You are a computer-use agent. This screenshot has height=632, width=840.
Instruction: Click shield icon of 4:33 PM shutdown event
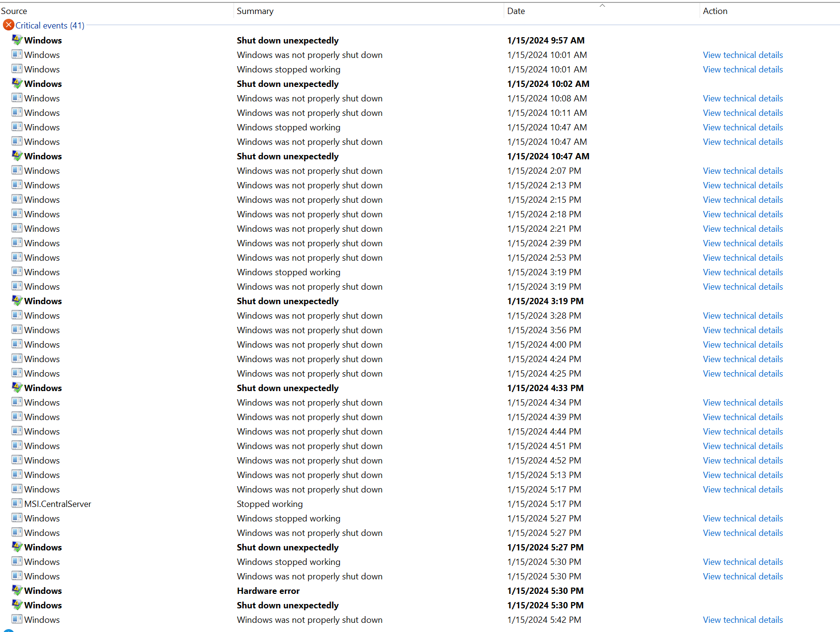(17, 387)
